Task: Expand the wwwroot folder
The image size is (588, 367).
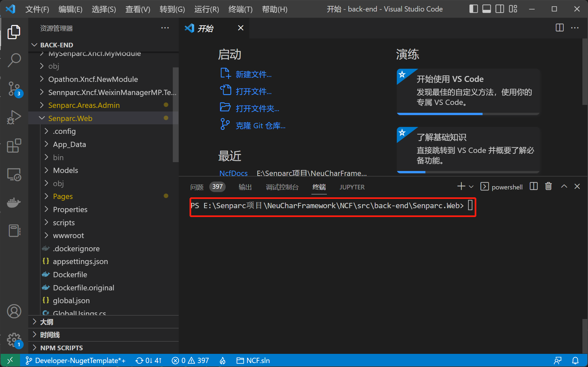Action: (103, 235)
